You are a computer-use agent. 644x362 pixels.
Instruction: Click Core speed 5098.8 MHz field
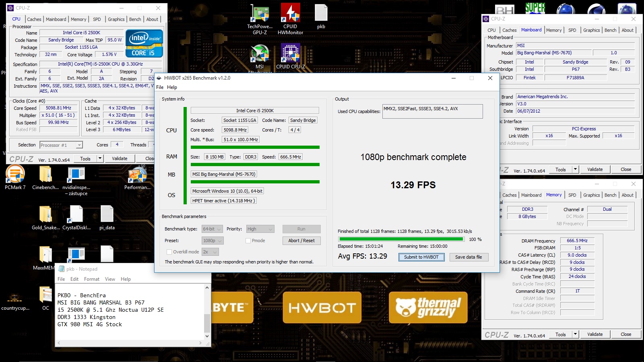pyautogui.click(x=235, y=130)
